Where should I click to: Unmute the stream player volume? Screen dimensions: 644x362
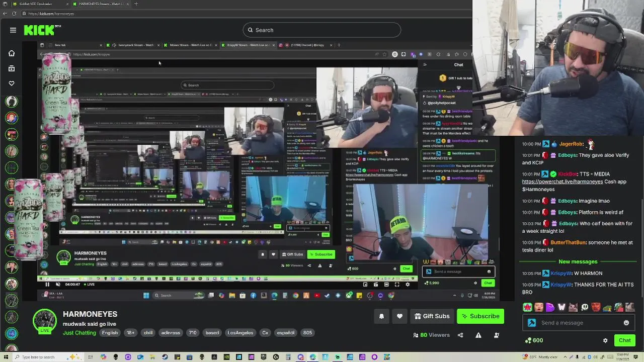58,285
